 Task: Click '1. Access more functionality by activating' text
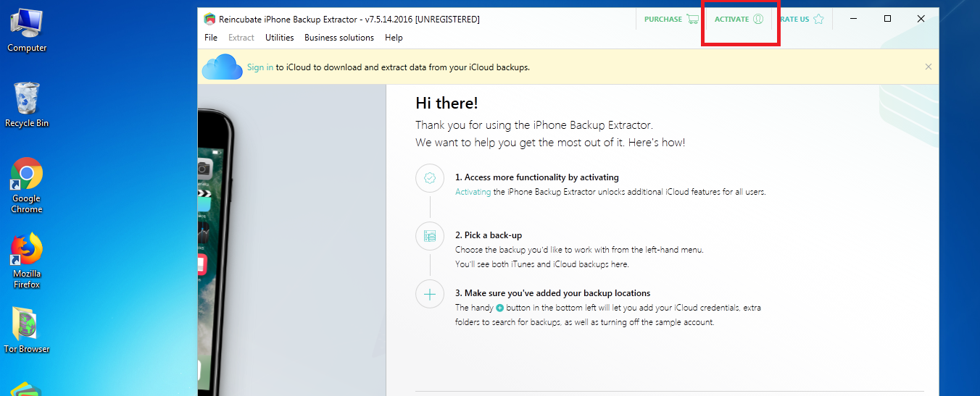(536, 177)
